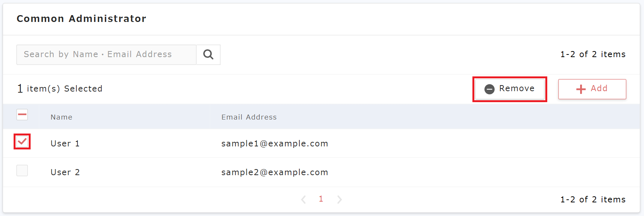Select page number 1 in pagination

(x=321, y=199)
